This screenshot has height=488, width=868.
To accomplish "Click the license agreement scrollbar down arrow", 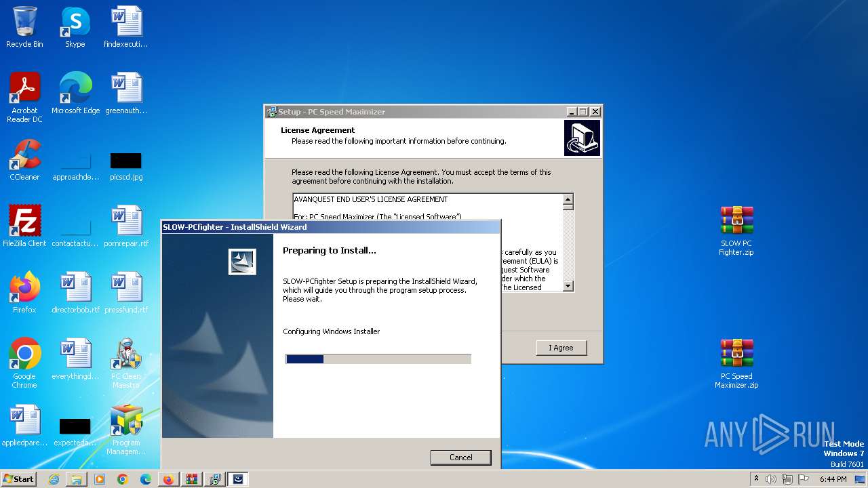I will coord(568,287).
